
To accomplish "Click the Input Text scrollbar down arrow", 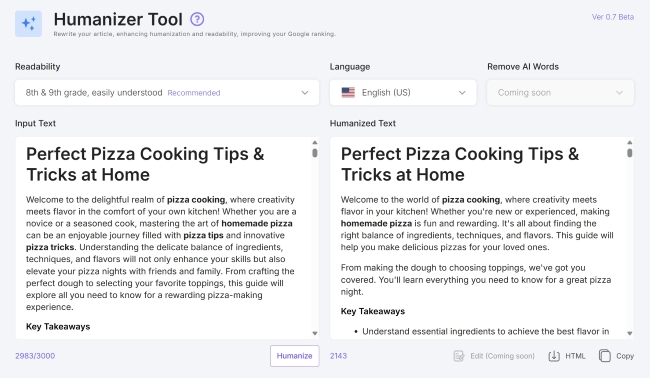I will pos(315,333).
